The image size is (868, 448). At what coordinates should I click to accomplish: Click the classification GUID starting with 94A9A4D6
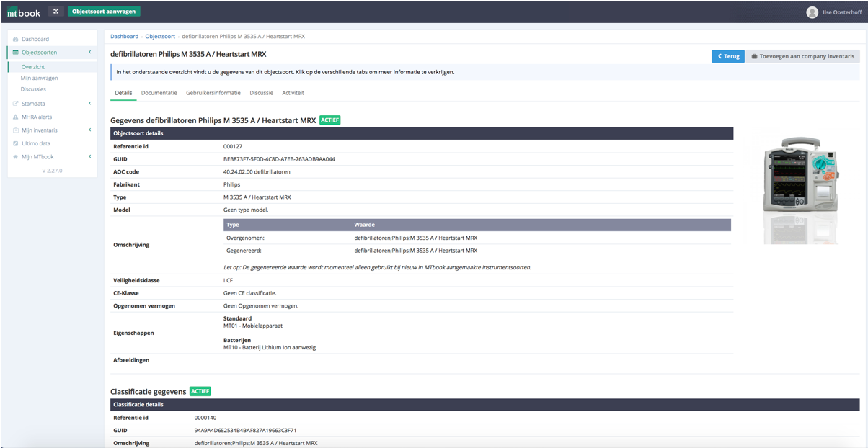(x=245, y=430)
